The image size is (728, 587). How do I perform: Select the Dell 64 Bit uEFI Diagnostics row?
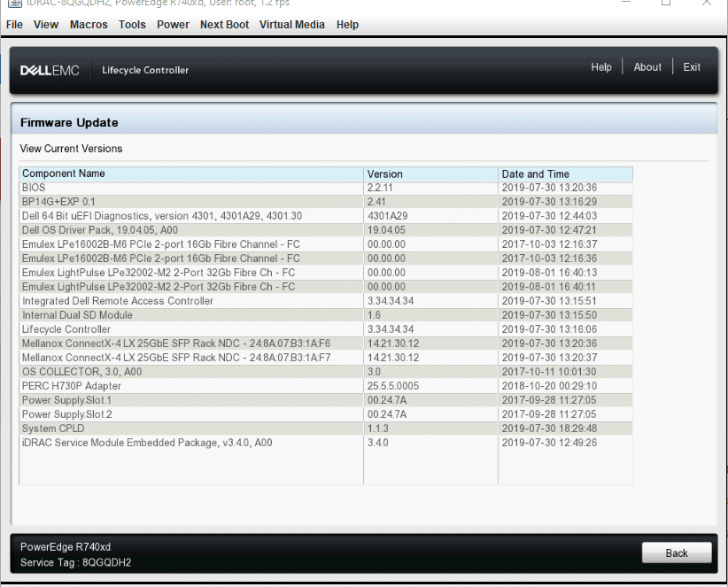(325, 216)
